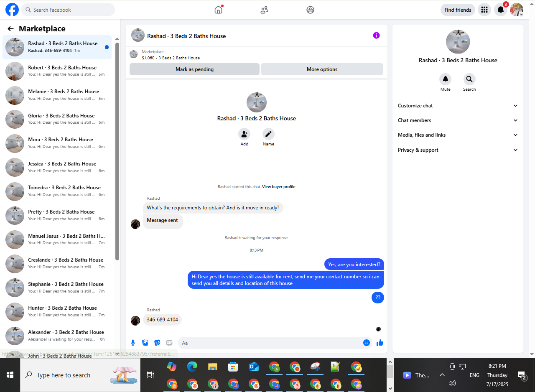Mute this chat with the bell icon
Screen dimensions: 535x392
446,79
